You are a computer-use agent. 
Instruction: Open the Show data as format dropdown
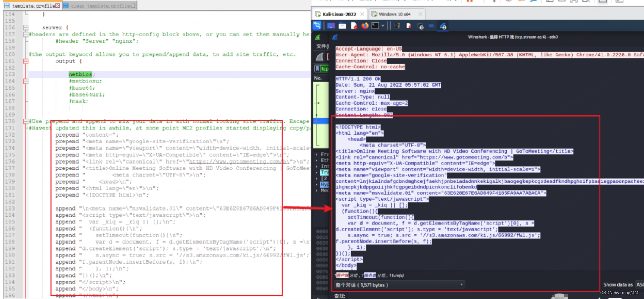pos(639,284)
